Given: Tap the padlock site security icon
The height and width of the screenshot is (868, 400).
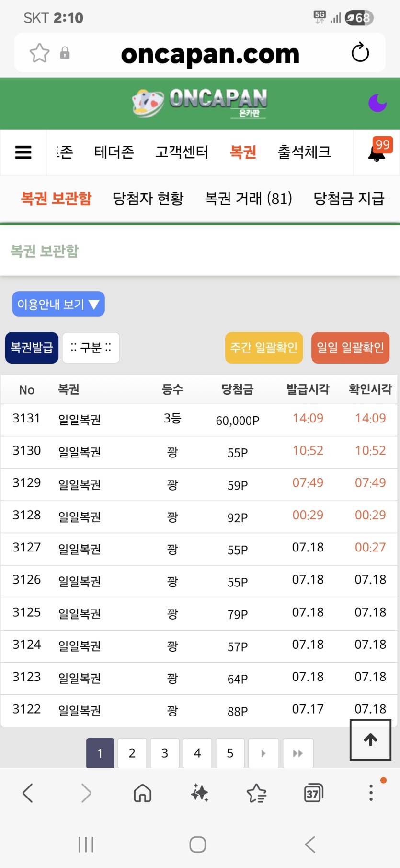Looking at the screenshot, I should [65, 53].
